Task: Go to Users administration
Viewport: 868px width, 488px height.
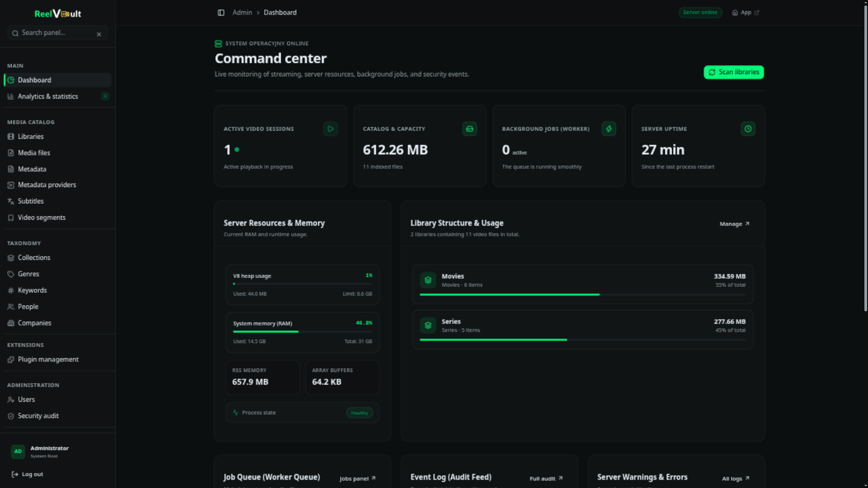Action: coord(57,399)
